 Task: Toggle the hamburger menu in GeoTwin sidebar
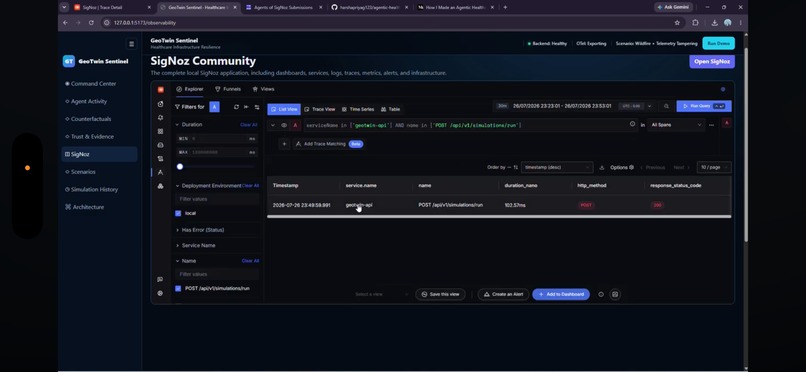(x=132, y=44)
